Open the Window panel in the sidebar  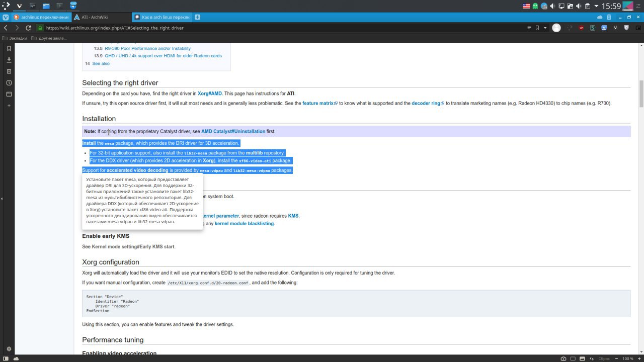9,95
